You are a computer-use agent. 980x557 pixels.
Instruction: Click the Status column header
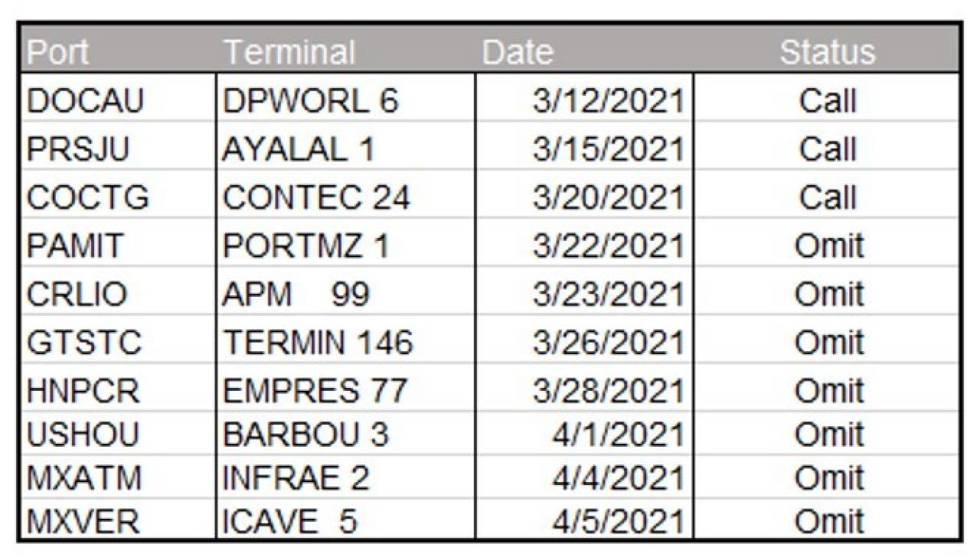tap(827, 53)
